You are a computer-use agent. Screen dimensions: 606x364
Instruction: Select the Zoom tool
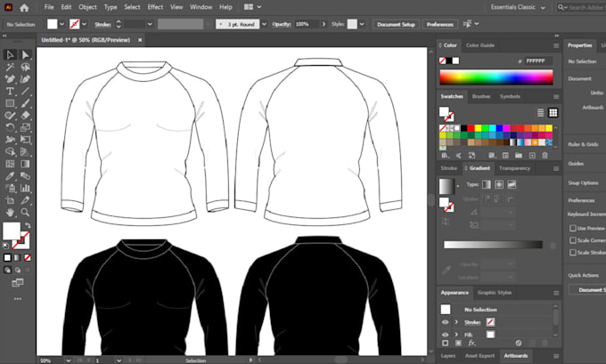[25, 212]
